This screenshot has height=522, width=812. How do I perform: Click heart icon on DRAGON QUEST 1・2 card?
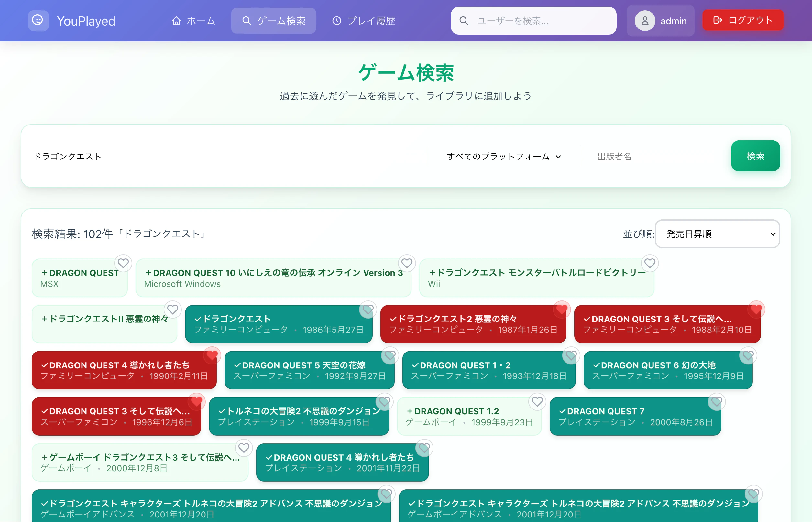coord(571,355)
